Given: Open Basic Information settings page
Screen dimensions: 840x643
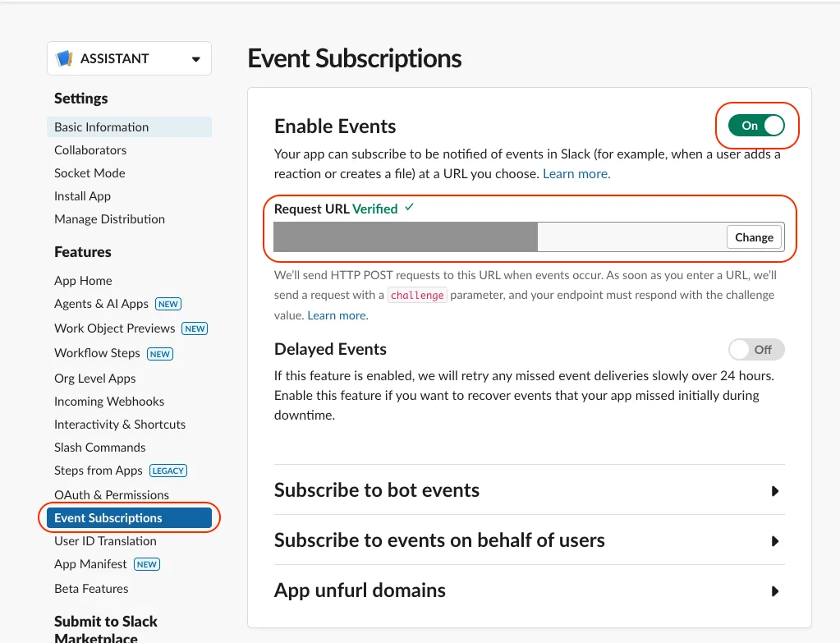Looking at the screenshot, I should pos(102,127).
